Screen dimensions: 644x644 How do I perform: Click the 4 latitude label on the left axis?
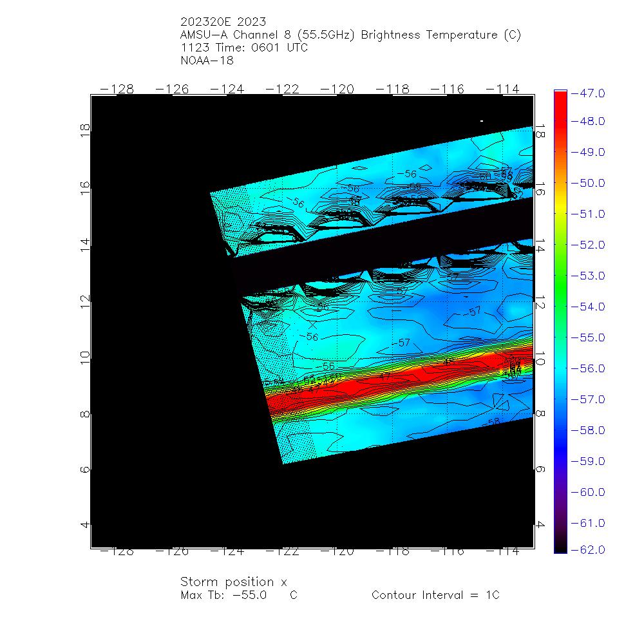84,524
